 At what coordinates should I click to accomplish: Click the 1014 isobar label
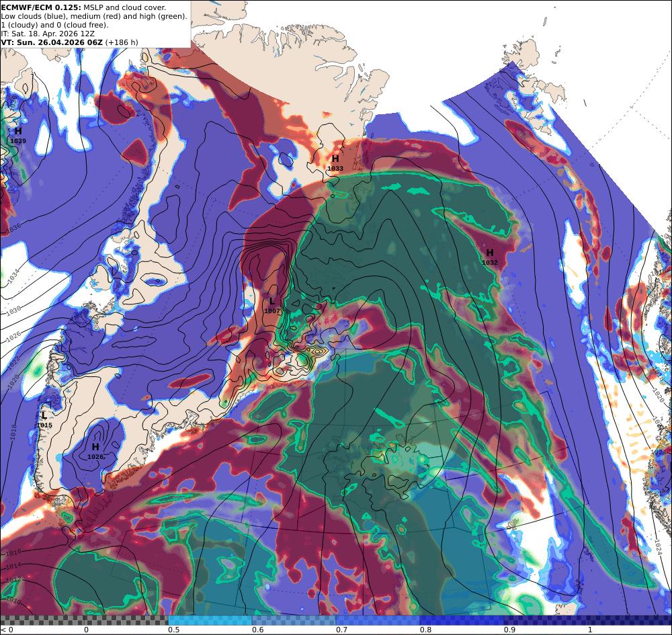click(x=13, y=566)
